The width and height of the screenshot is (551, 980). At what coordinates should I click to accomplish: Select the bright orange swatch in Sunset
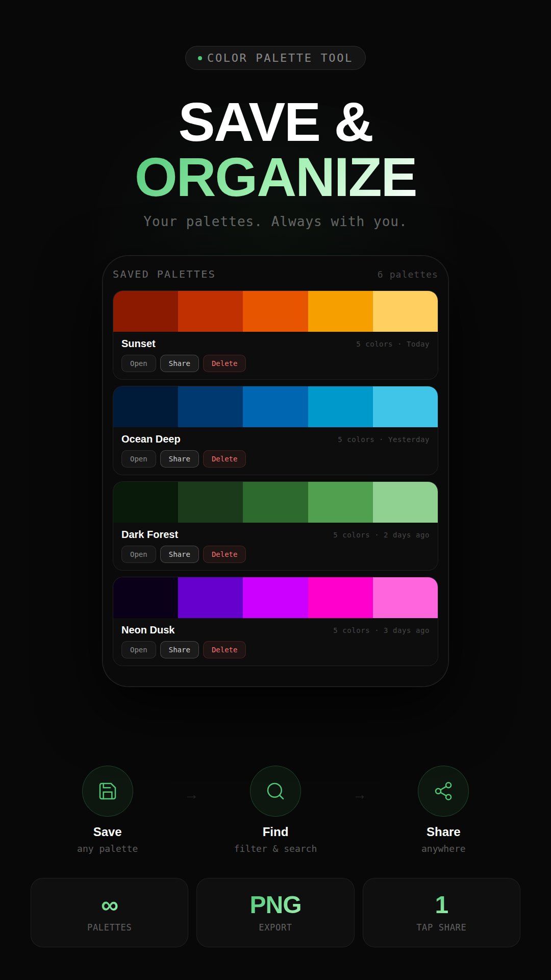coord(275,311)
